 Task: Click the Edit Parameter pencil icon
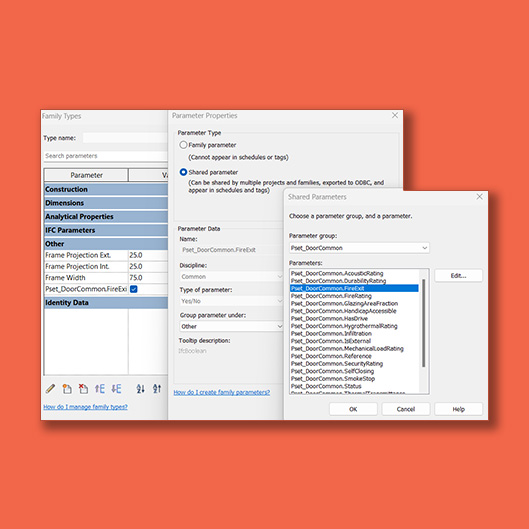point(50,389)
